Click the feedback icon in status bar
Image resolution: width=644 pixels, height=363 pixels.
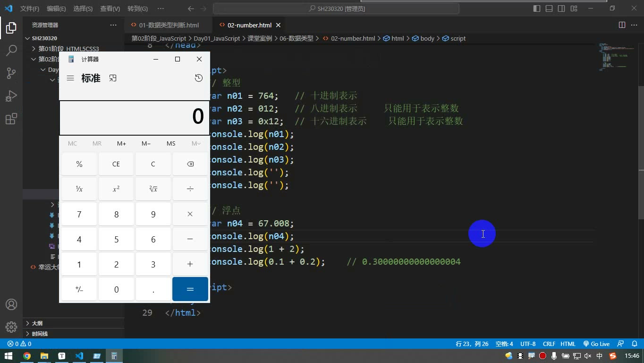[x=621, y=344]
